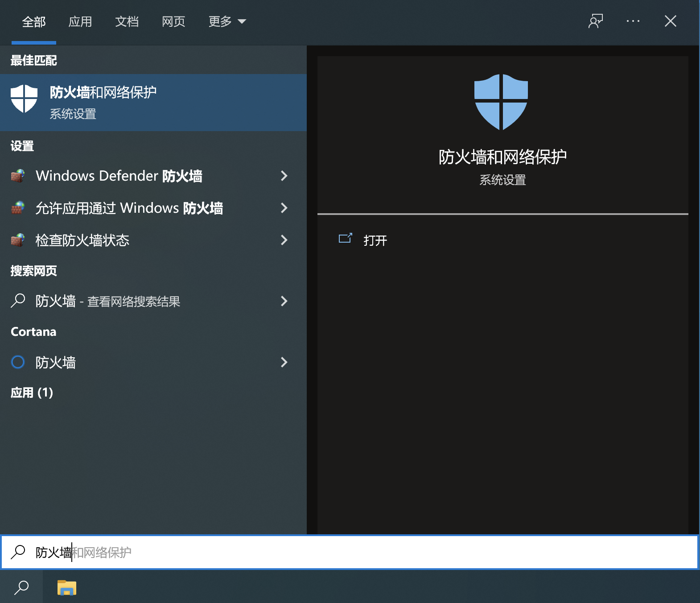
Task: Open File Explorer from the taskbar
Action: (67, 587)
